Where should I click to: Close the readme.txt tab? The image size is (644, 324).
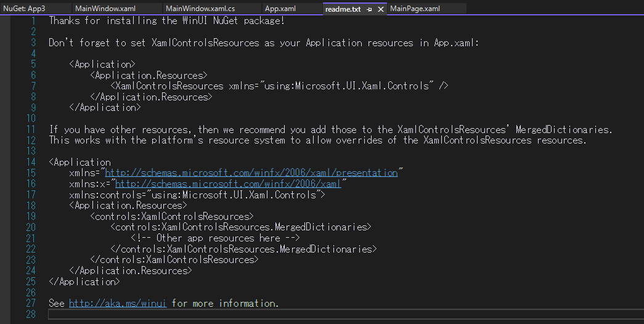click(x=381, y=9)
